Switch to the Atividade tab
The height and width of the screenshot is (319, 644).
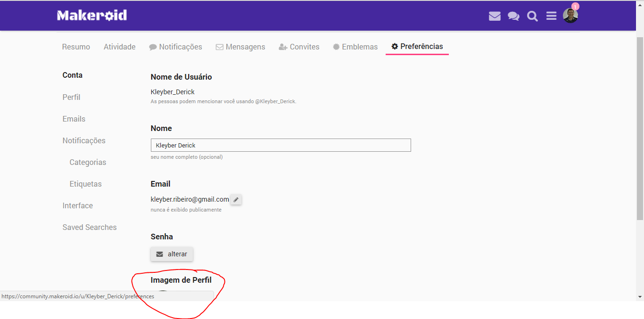(120, 47)
